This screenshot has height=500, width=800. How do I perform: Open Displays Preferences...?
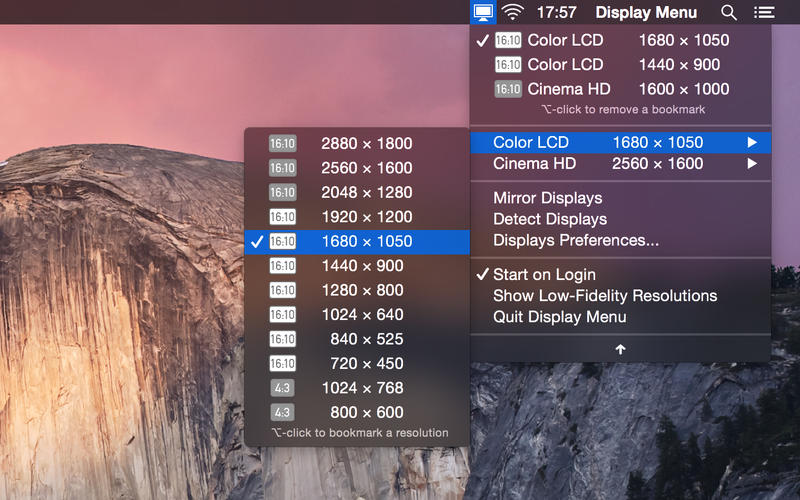coord(575,240)
